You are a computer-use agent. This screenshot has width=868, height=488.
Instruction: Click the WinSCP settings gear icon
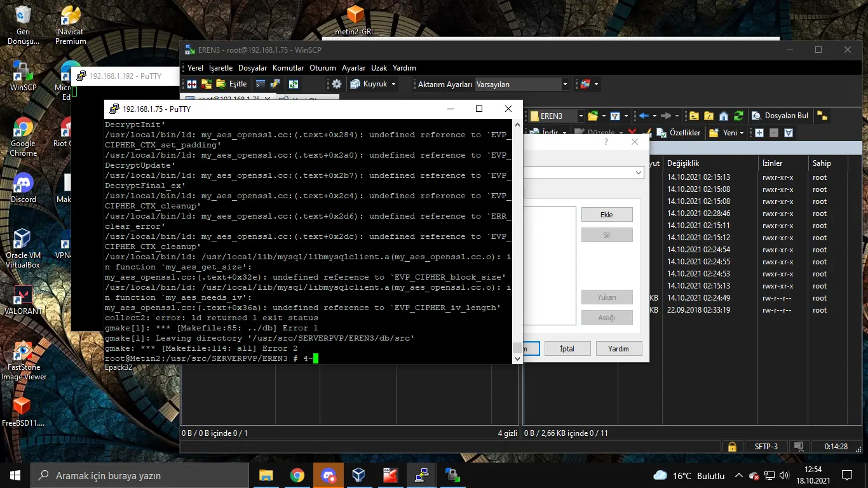pos(337,84)
